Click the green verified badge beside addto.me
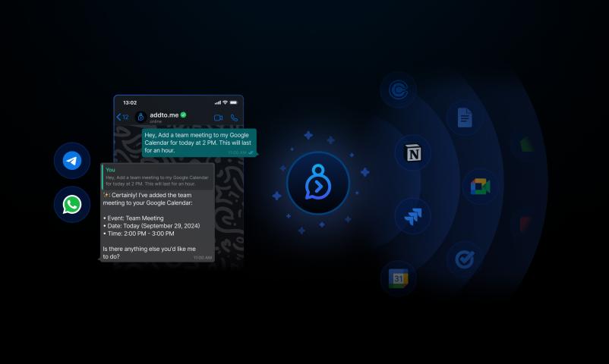The height and width of the screenshot is (364, 609). pyautogui.click(x=184, y=115)
